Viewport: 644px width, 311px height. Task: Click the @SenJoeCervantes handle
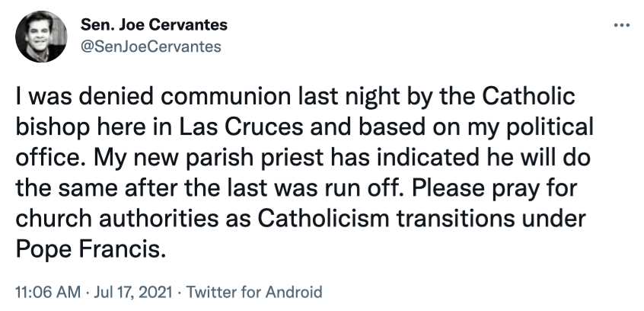coord(151,46)
